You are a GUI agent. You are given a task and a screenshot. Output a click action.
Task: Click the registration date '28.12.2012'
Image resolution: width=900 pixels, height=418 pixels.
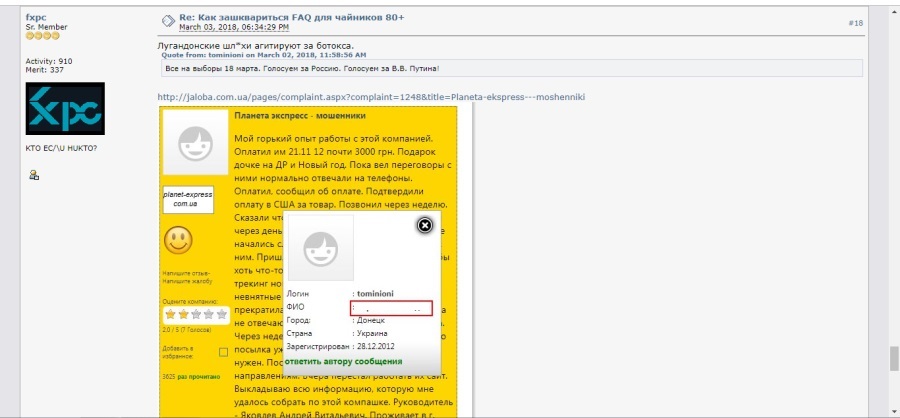click(376, 346)
